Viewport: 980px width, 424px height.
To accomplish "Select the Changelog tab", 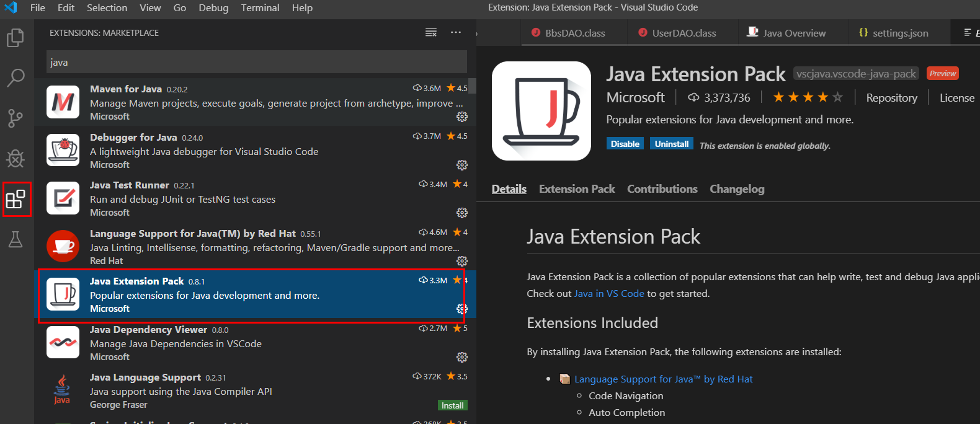I will tap(737, 189).
